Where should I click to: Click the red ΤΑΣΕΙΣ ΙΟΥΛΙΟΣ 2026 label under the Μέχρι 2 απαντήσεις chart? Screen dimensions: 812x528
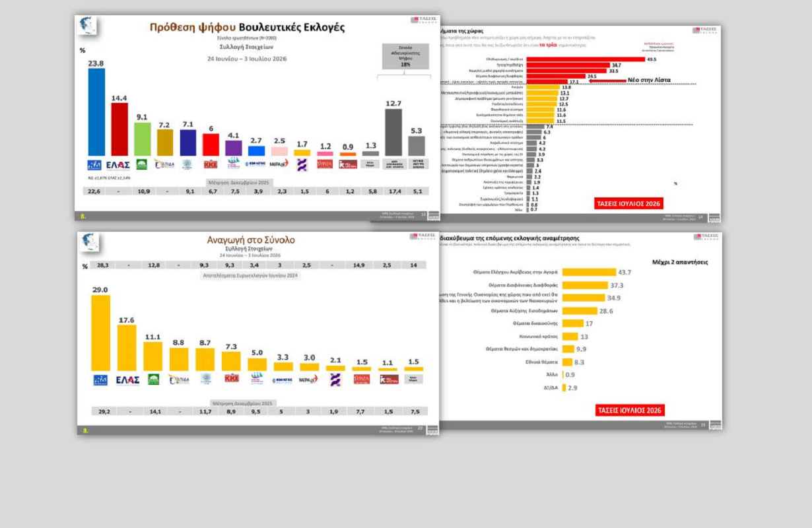630,411
